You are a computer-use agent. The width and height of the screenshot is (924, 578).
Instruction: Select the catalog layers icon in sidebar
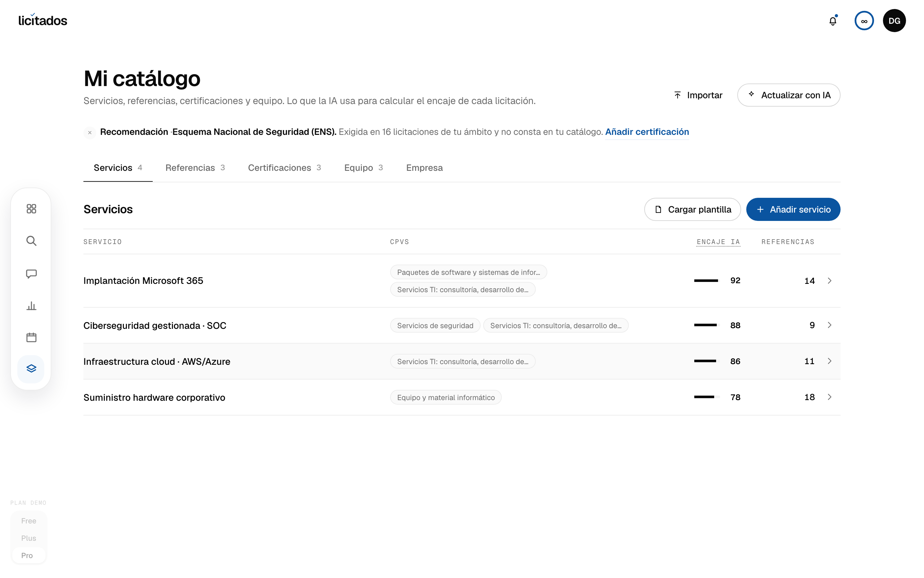(x=31, y=369)
